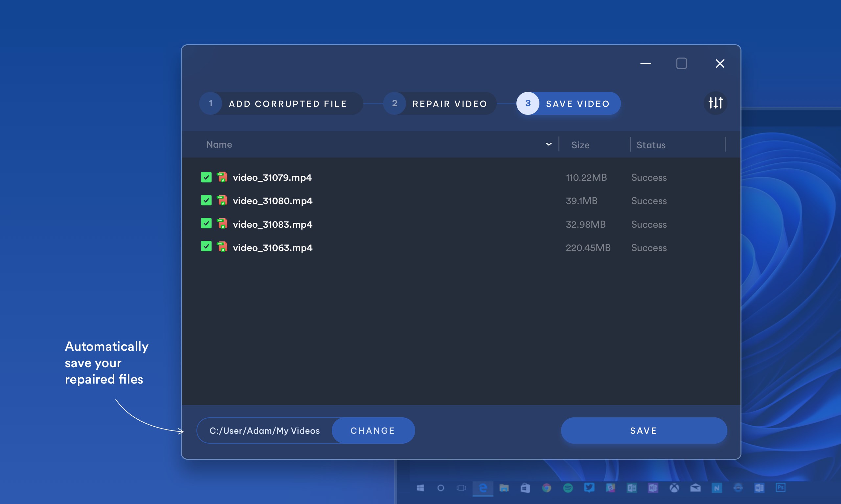Switch to step 2 Repair Video
Screen dimensions: 841x504
[440, 104]
